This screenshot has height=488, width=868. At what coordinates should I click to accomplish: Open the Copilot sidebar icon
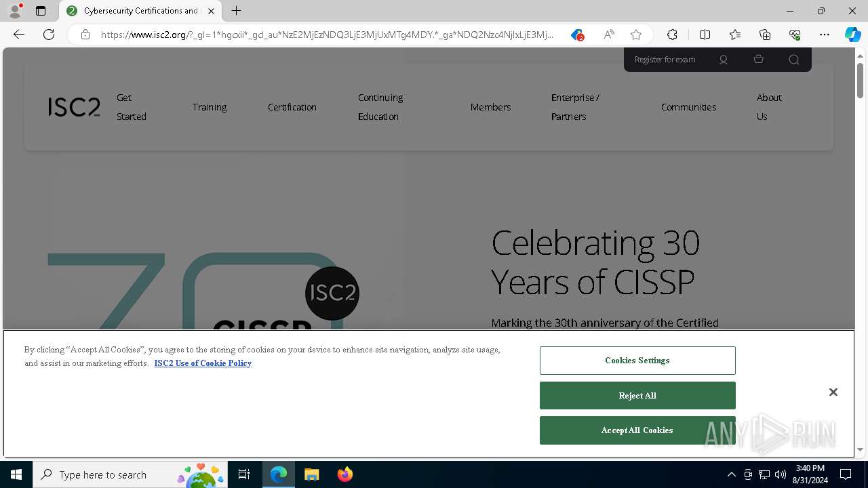click(852, 35)
